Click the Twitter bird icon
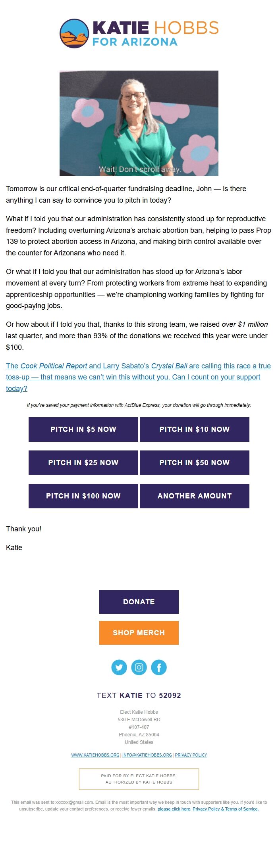278x868 pixels. point(119,667)
